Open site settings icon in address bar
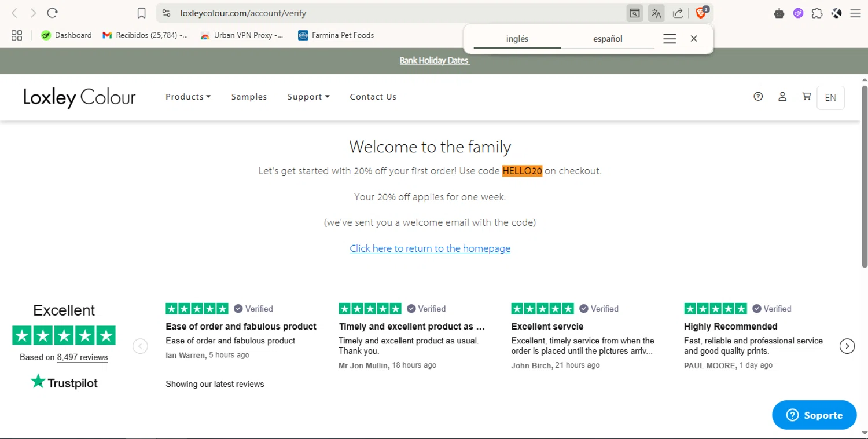The width and height of the screenshot is (868, 439). (166, 13)
